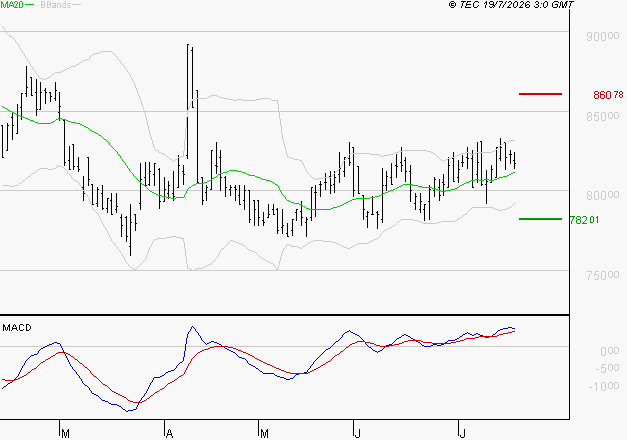This screenshot has width=627, height=440.
Task: Click the 900.00 price axis label
Action: pyautogui.click(x=603, y=36)
